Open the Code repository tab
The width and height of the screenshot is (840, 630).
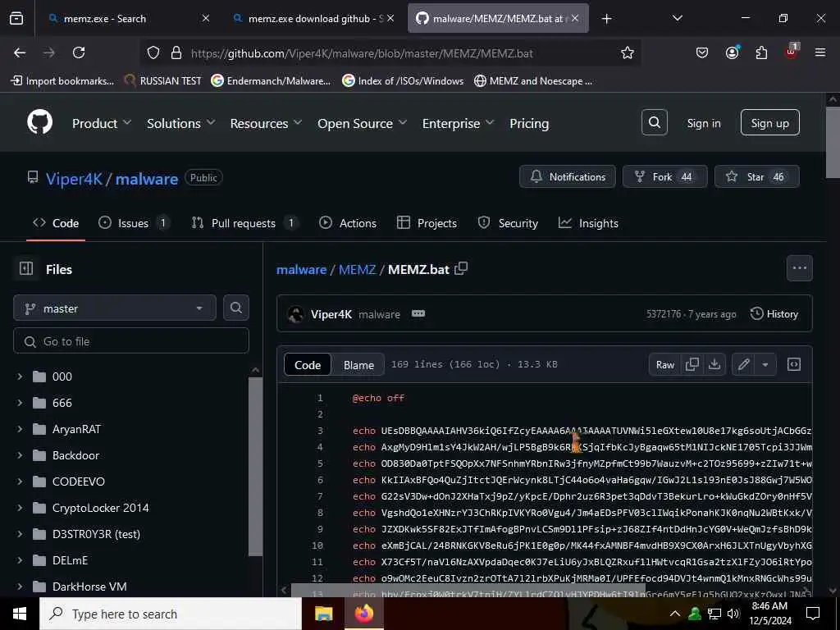tap(56, 223)
